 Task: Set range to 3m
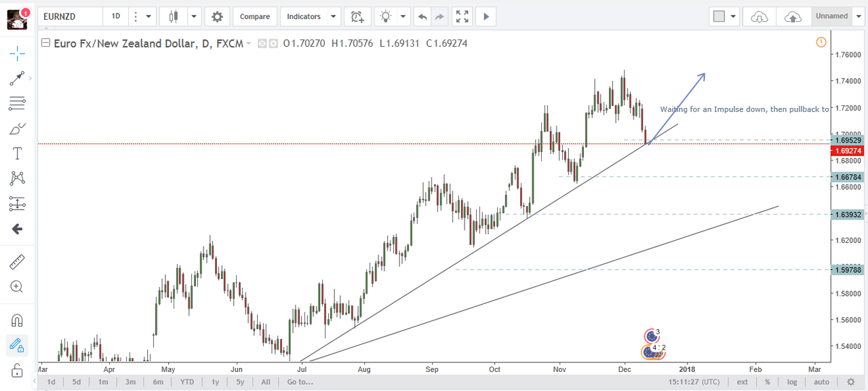tap(130, 382)
